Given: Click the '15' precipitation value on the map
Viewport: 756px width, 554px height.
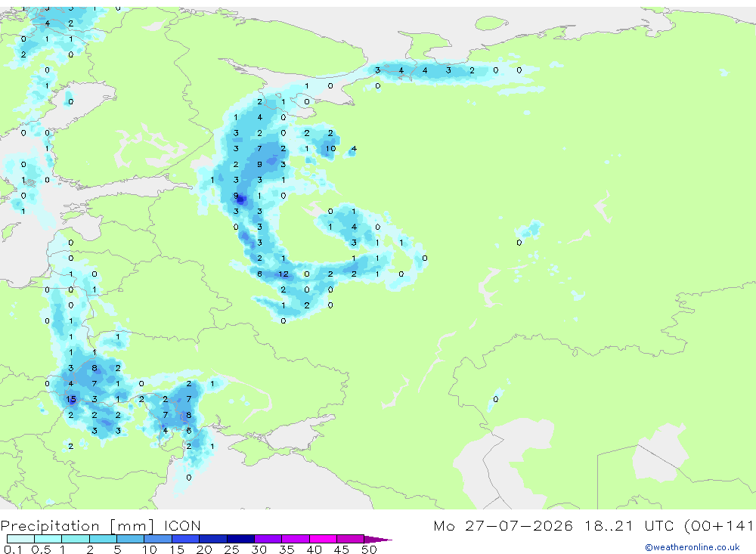Looking at the screenshot, I should point(71,399).
